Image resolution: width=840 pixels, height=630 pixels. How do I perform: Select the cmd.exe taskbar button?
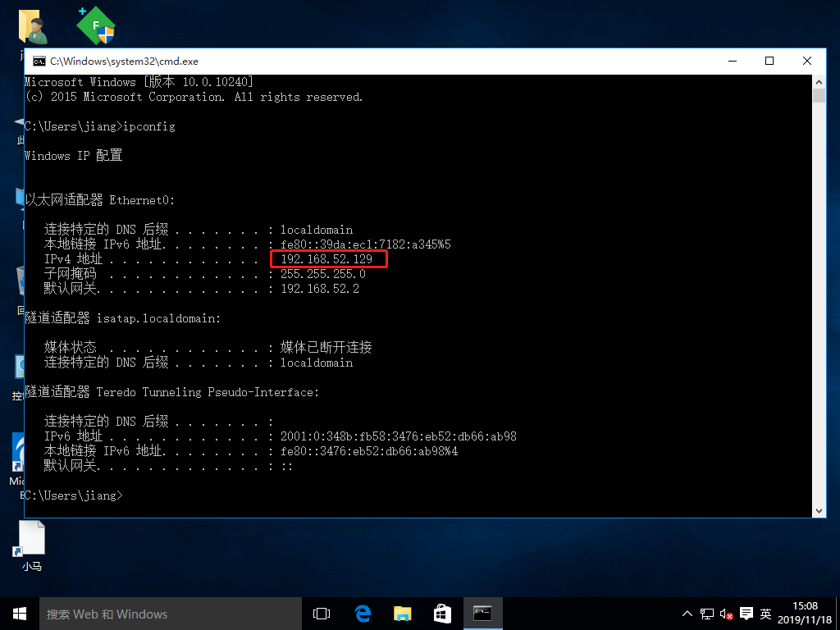[482, 614]
